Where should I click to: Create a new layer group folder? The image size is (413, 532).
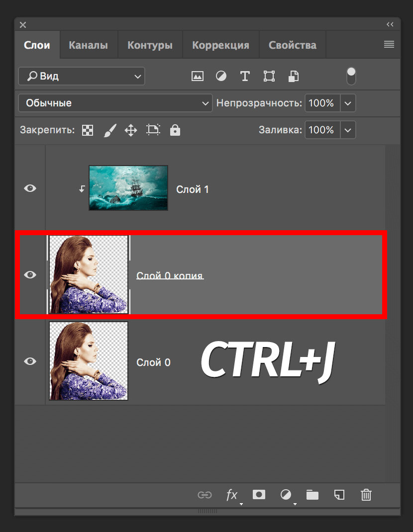pos(312,495)
